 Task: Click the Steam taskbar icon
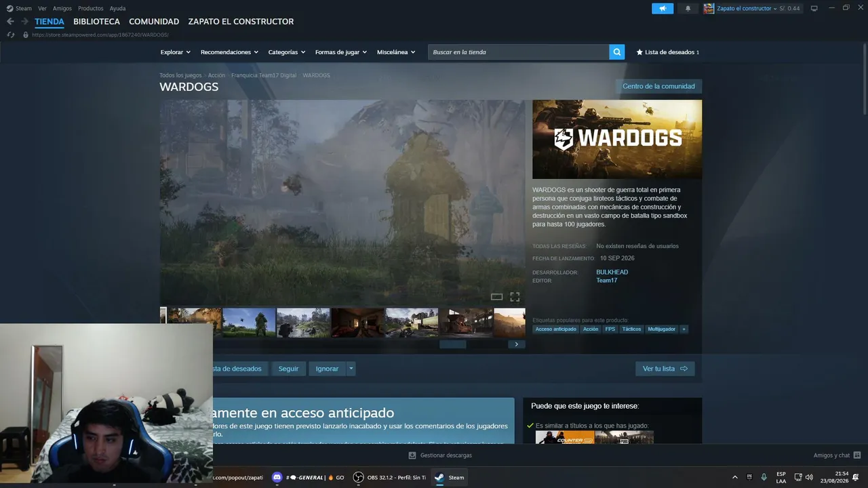pyautogui.click(x=439, y=477)
